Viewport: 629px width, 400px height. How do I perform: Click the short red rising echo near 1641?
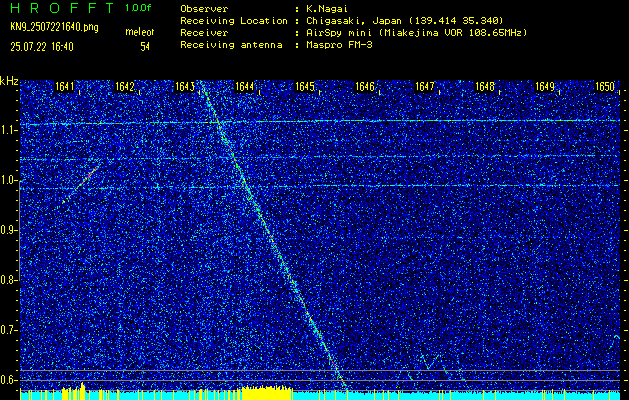[81, 185]
